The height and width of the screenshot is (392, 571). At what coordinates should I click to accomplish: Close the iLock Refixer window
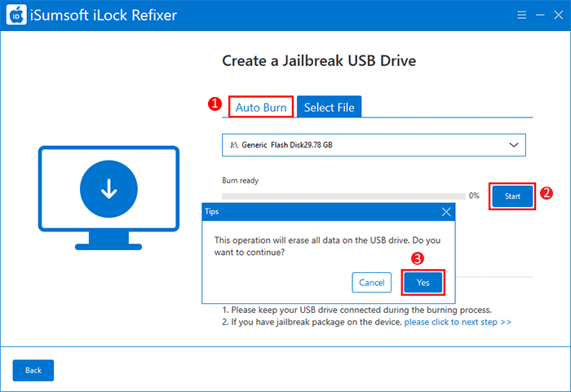558,15
